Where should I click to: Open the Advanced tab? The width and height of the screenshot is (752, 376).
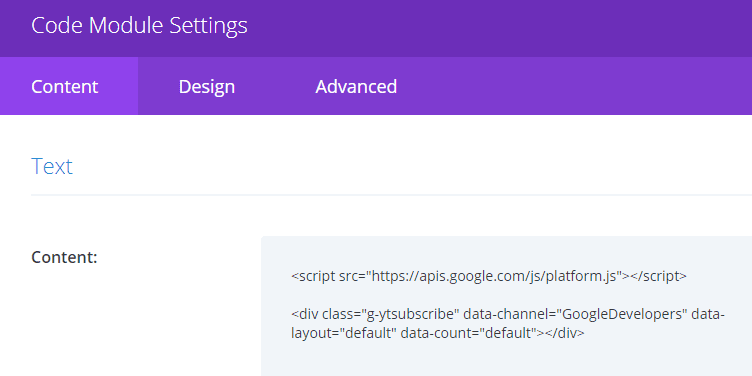pos(356,86)
